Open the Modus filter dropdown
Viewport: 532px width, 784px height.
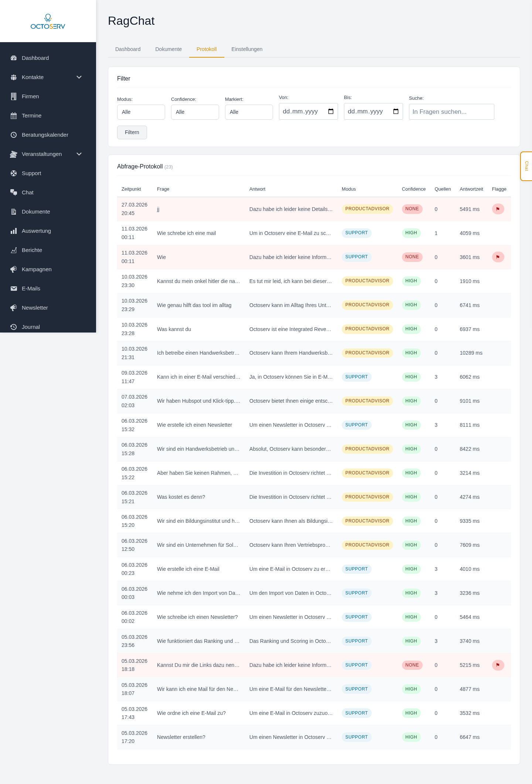pyautogui.click(x=141, y=112)
